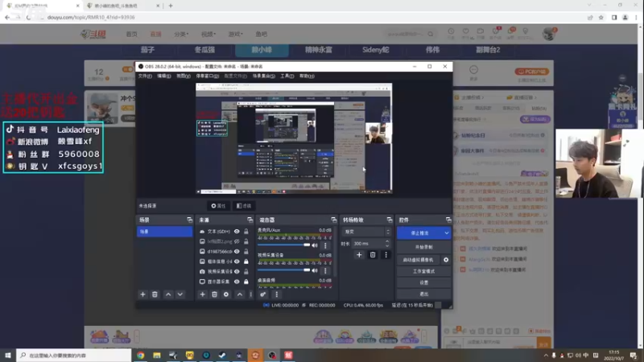Image resolution: width=644 pixels, height=362 pixels.
Task: Open source properties gear in Sources toolbar
Action: (226, 294)
